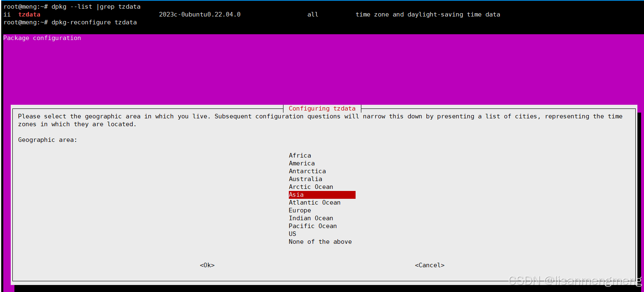Screen dimensions: 644x292
Task: Click the Configuring tzdata dialog title
Action: pos(322,108)
